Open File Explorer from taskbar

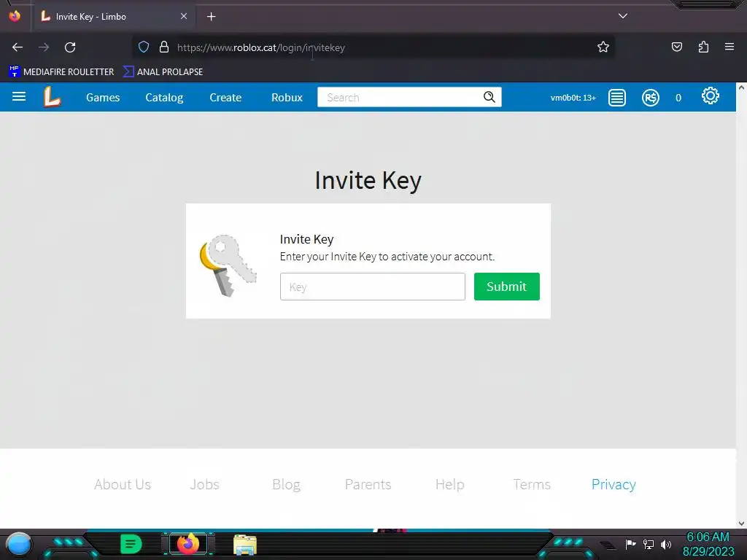245,545
